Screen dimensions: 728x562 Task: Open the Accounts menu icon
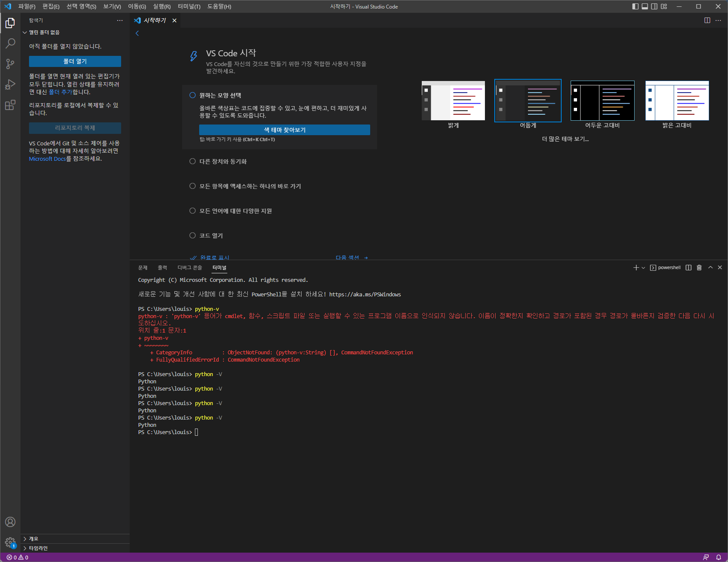click(x=10, y=522)
